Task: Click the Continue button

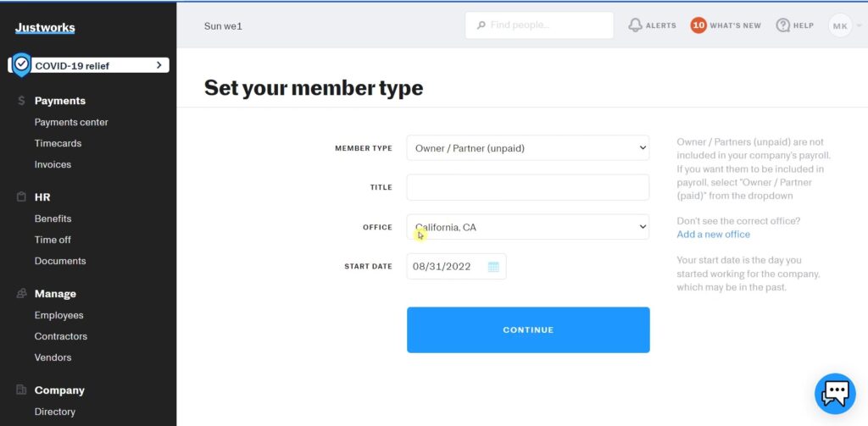Action: (x=528, y=329)
